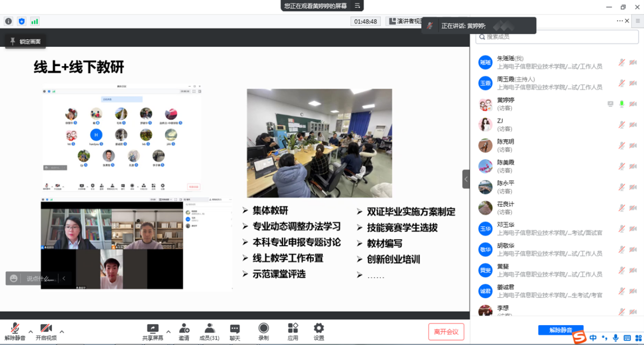Open the 聊天 chat icon
Image resolution: width=644 pixels, height=345 pixels.
pos(235,328)
